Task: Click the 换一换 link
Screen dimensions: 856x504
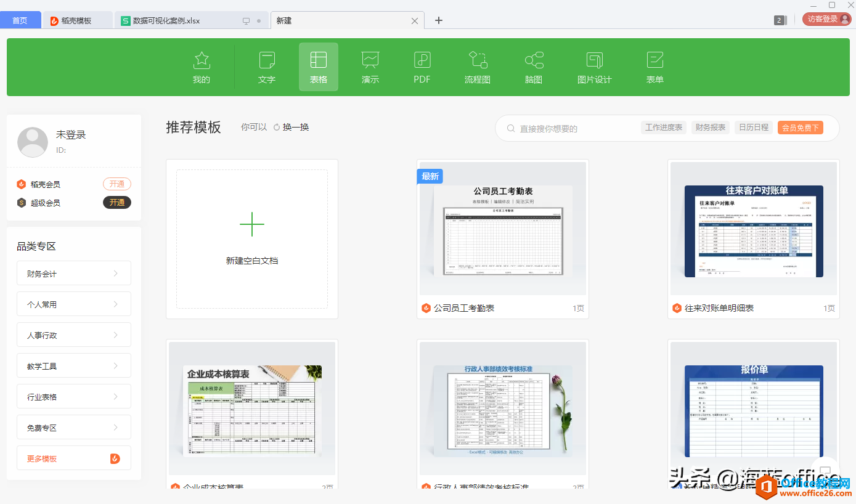Action: pos(296,127)
